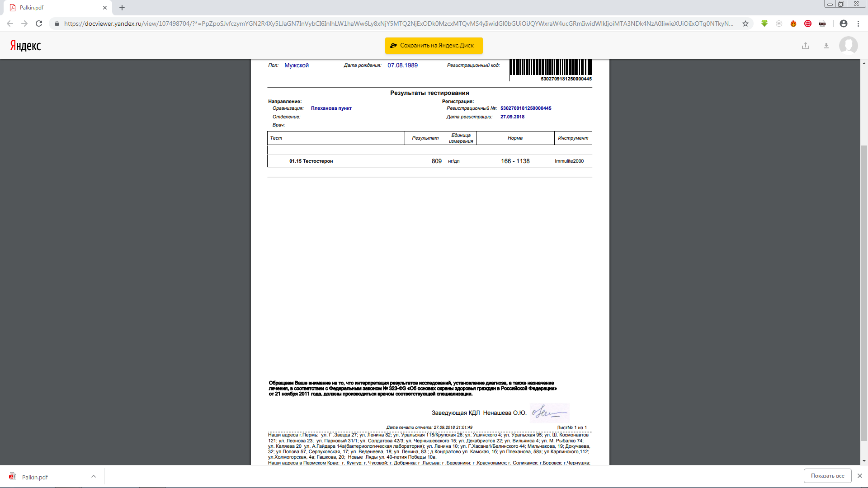Click the green arrow download extension
This screenshot has height=488, width=868.
coord(764,23)
